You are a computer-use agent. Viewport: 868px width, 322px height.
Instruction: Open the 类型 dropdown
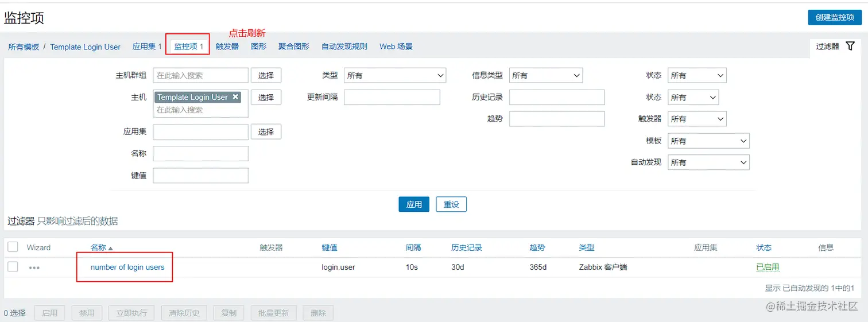click(x=395, y=75)
